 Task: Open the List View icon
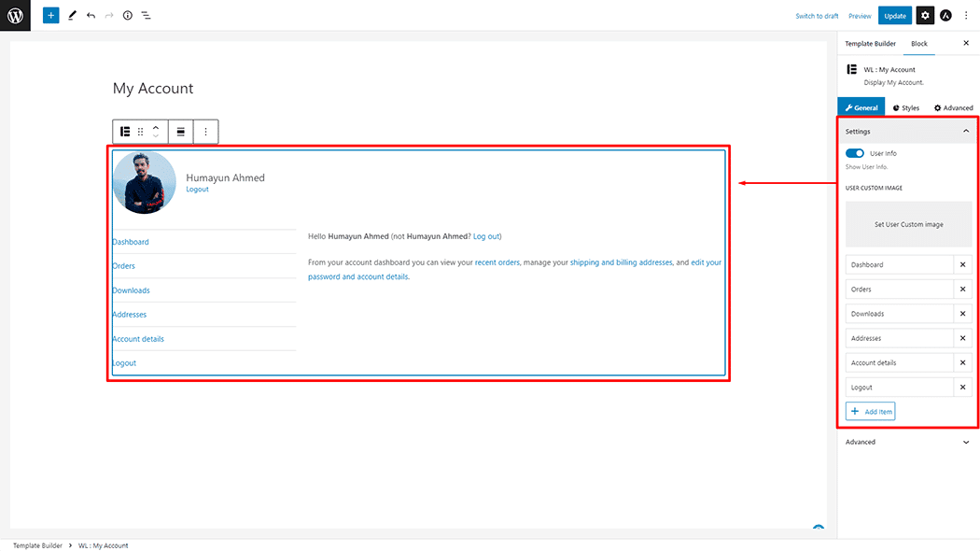coord(147,16)
